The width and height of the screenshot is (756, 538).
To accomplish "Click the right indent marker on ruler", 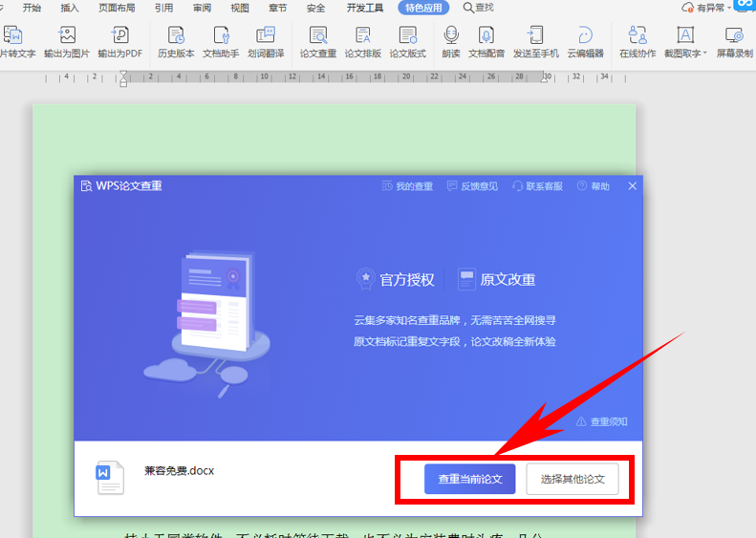I will tap(545, 78).
